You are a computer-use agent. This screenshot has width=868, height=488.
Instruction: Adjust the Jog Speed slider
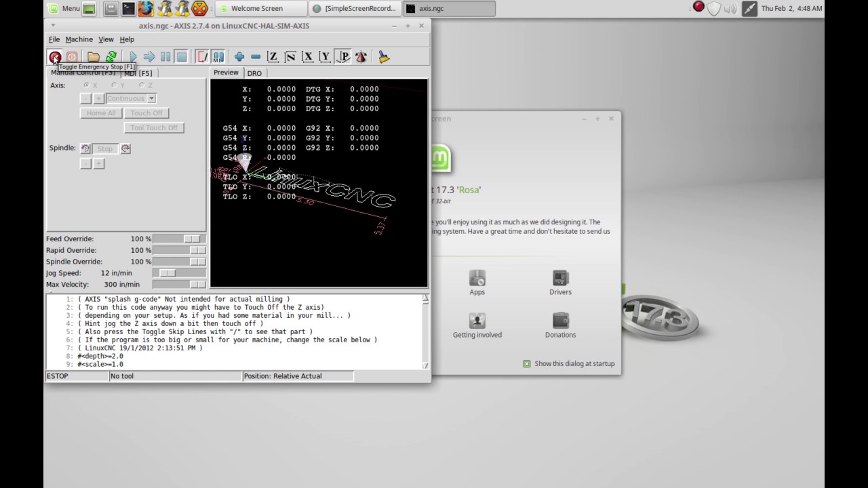pos(180,273)
